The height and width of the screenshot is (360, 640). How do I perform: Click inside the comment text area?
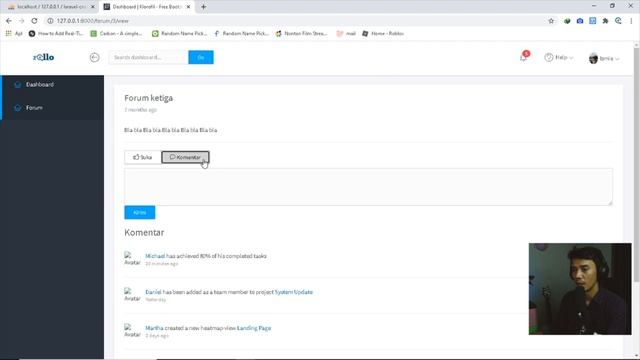click(x=368, y=187)
